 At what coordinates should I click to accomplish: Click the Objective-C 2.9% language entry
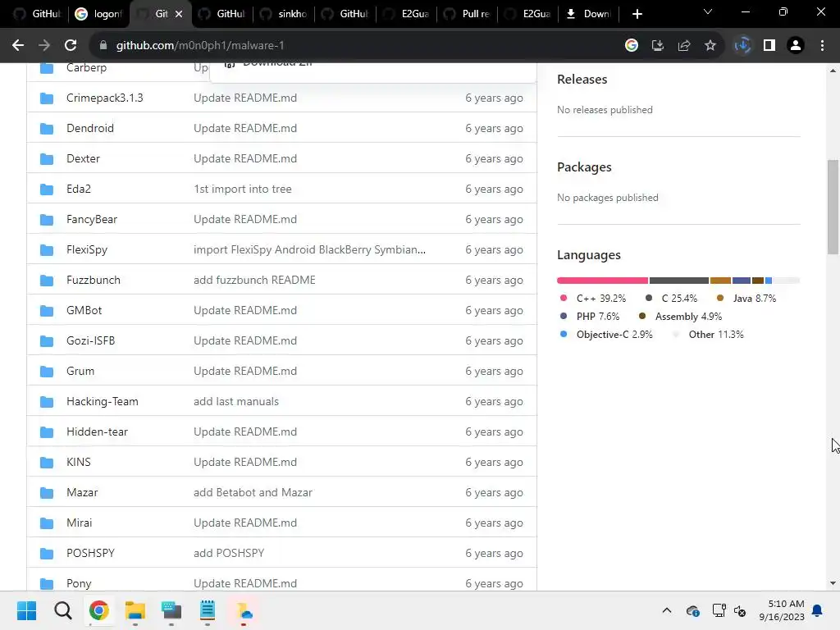pyautogui.click(x=606, y=335)
